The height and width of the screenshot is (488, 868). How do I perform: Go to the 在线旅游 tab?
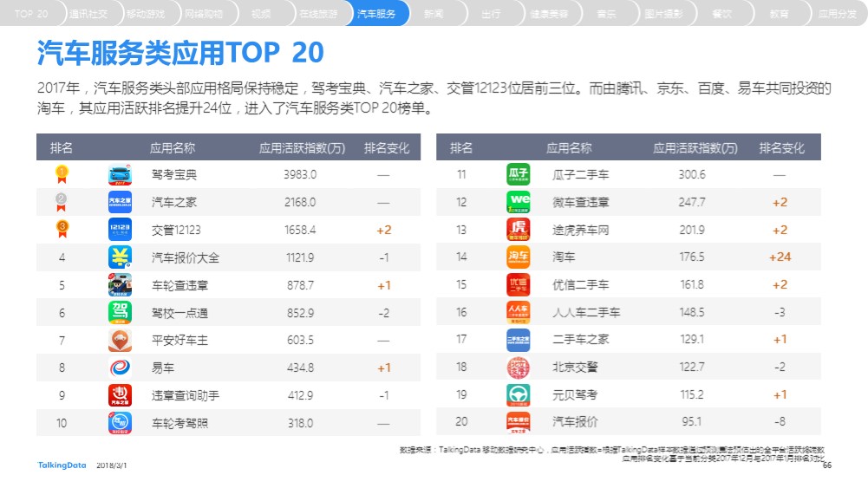pyautogui.click(x=319, y=14)
